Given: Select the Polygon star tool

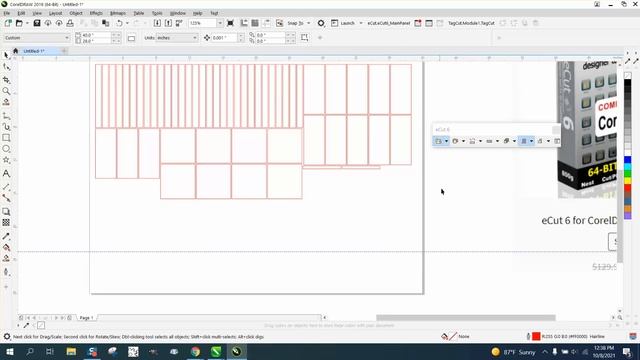Looking at the screenshot, I should (x=6, y=160).
